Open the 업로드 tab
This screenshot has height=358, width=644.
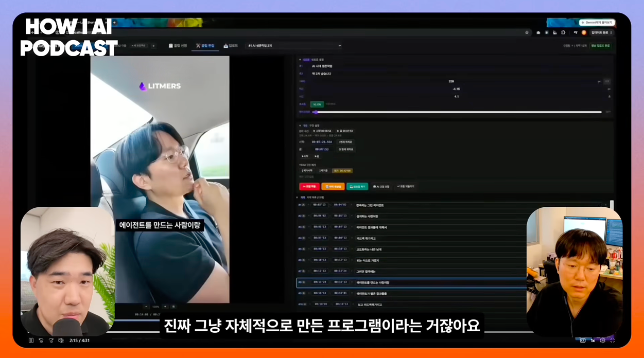coord(231,46)
